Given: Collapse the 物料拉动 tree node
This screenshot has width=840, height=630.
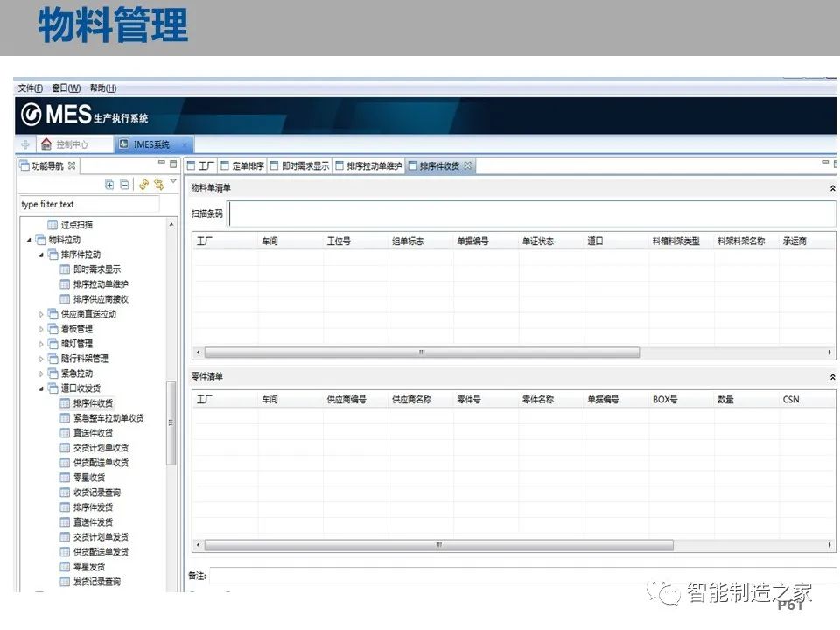Looking at the screenshot, I should tap(29, 240).
